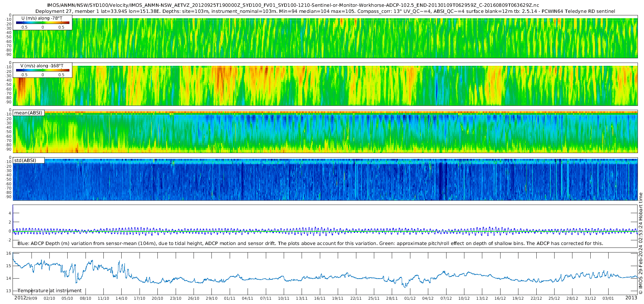Click the U (m/s) along -78°T colorbar
Image resolution: width=644 pixels, height=304 pixels.
point(43,23)
